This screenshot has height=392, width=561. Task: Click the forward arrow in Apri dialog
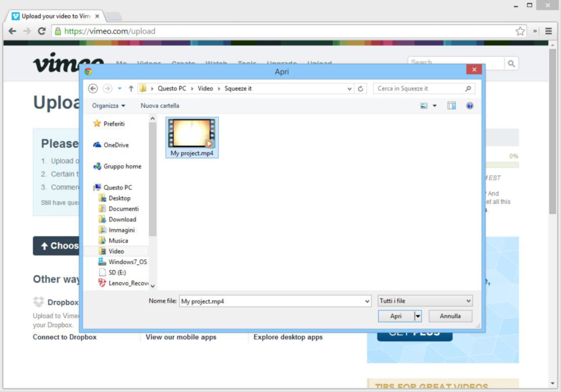(107, 88)
